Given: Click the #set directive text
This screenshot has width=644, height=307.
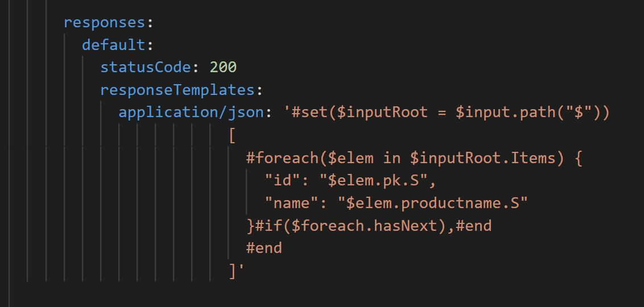Looking at the screenshot, I should pos(309,113).
